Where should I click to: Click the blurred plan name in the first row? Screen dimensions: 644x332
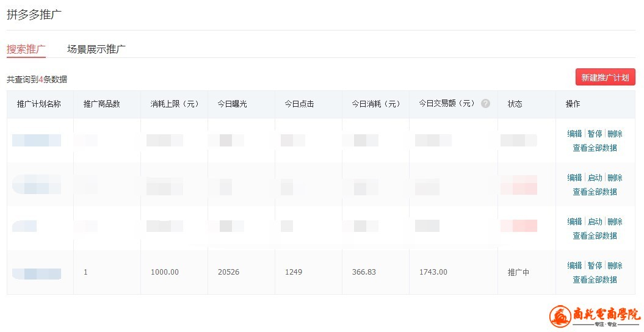[x=37, y=140]
